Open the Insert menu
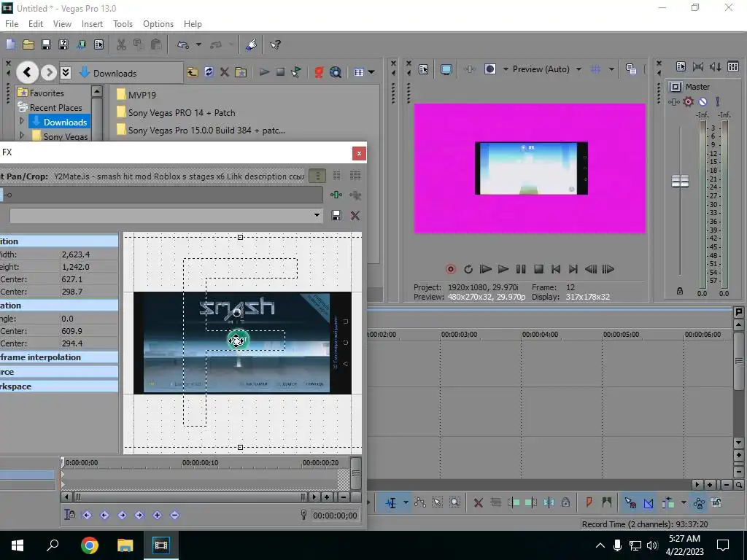Viewport: 747px width, 560px height. click(92, 24)
